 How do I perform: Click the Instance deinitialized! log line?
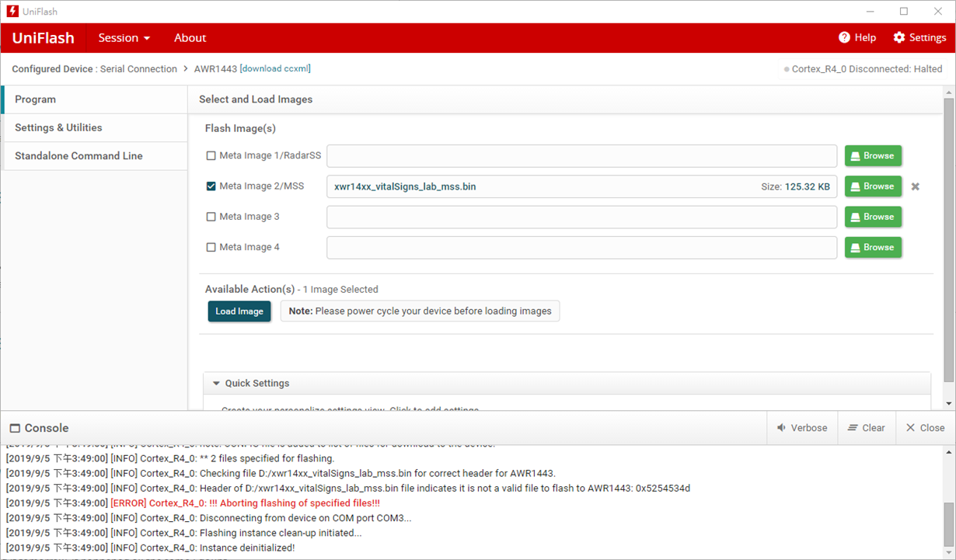tap(150, 548)
